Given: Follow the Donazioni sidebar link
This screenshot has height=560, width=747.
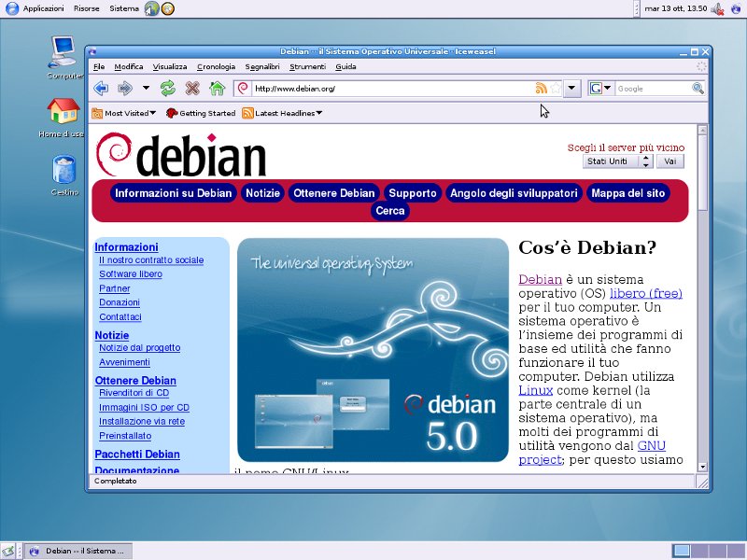Looking at the screenshot, I should click(120, 302).
